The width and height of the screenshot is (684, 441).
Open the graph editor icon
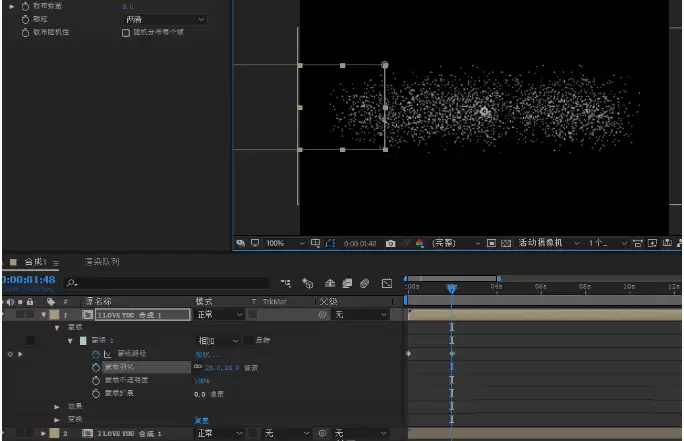386,284
